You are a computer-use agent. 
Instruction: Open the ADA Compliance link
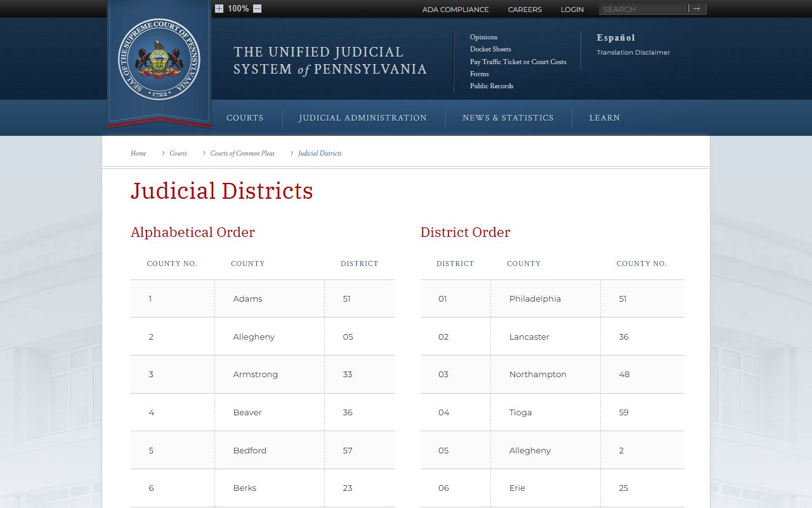455,10
